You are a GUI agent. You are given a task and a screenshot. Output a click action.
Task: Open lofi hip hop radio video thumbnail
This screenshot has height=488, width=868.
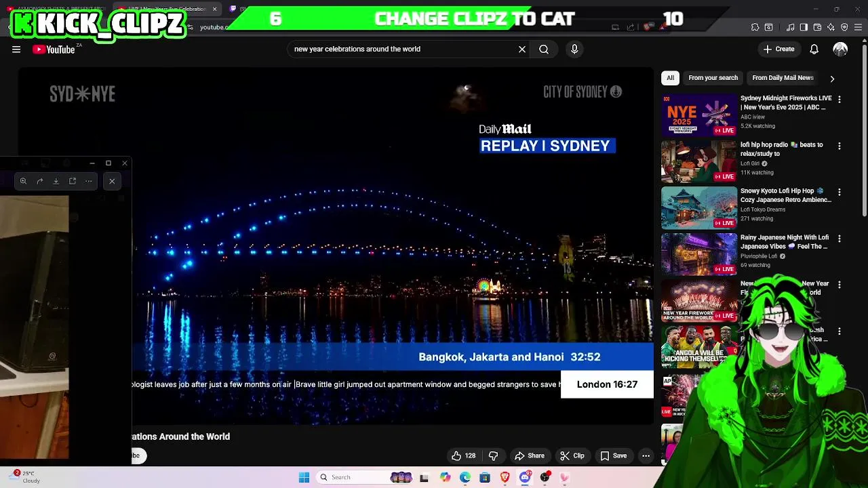click(x=699, y=161)
